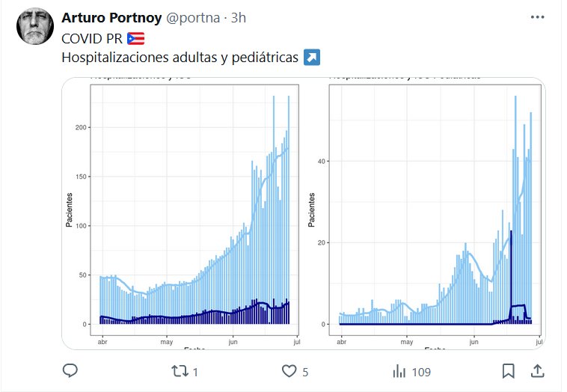The image size is (567, 392).
Task: View tweet analytics via bar chart icon
Action: (400, 370)
